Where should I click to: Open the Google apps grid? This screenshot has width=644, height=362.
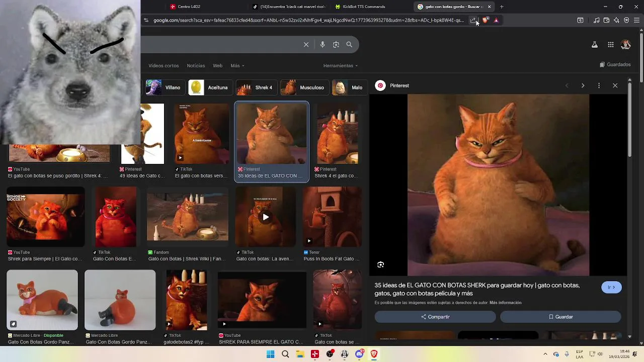(610, 45)
